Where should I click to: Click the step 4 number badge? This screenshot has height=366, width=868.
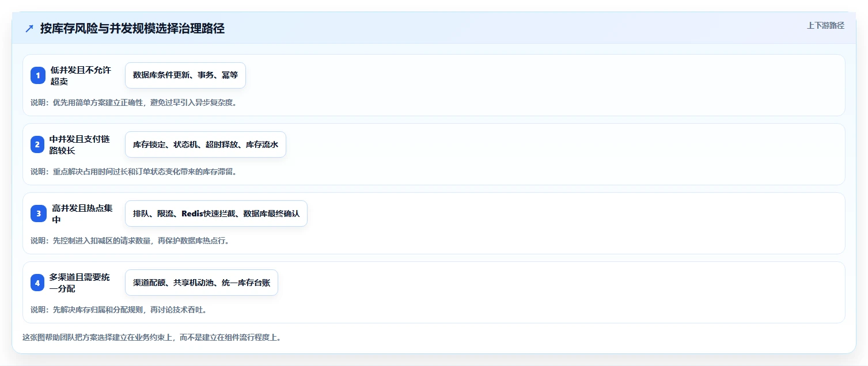37,283
